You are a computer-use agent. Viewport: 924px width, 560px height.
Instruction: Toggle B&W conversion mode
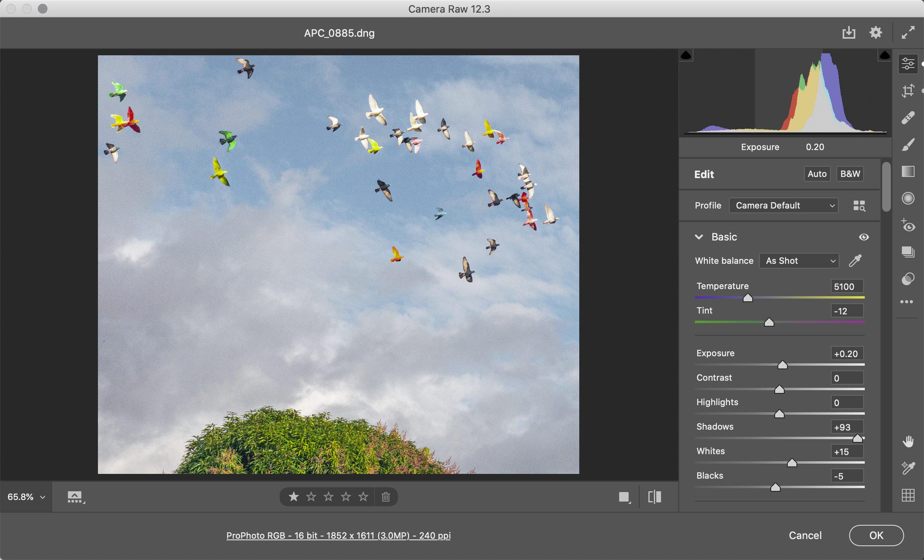tap(851, 173)
